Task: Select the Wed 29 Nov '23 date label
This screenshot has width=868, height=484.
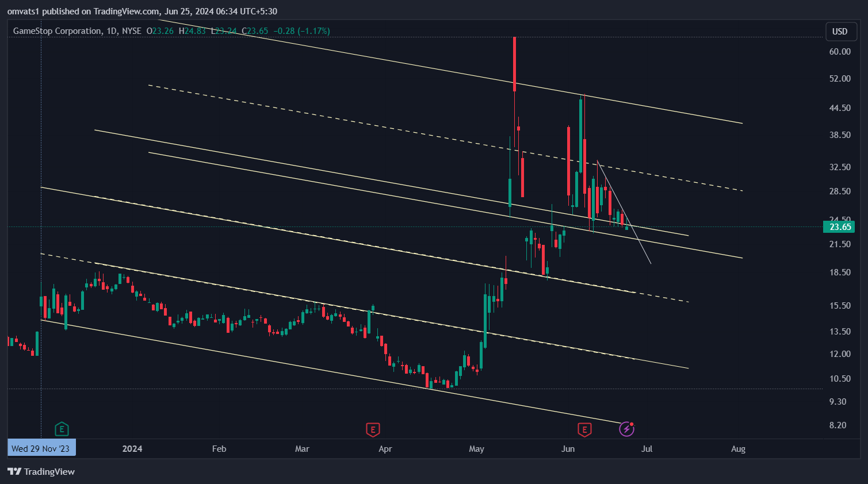Action: 41,448
